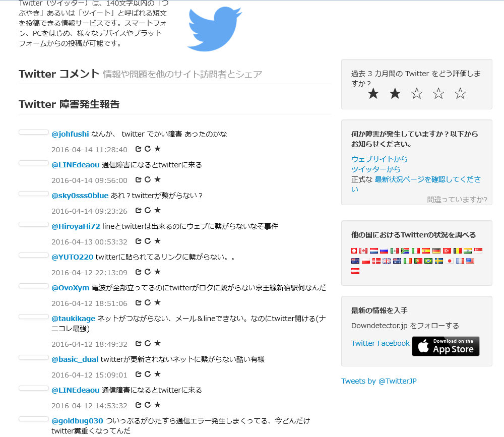Image resolution: width=504 pixels, height=437 pixels.
Task: Click the 2016-04-13 00:53:32 timestamp
Action: click(x=89, y=242)
